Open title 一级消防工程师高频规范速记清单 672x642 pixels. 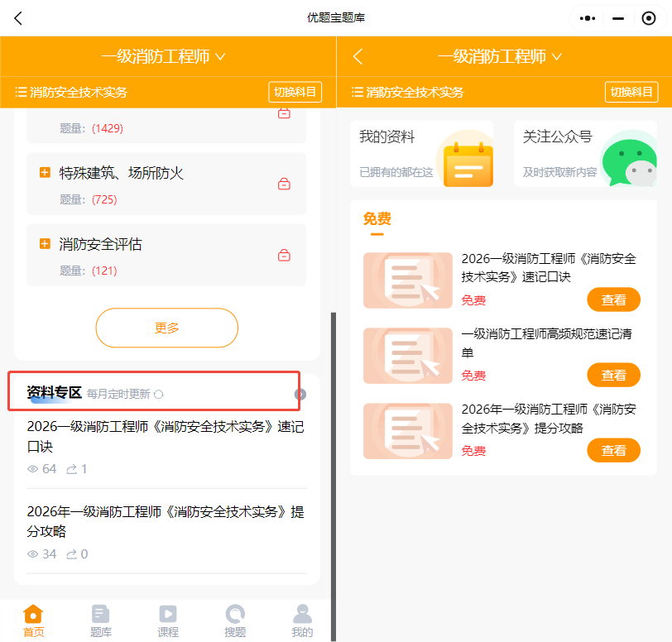point(547,343)
